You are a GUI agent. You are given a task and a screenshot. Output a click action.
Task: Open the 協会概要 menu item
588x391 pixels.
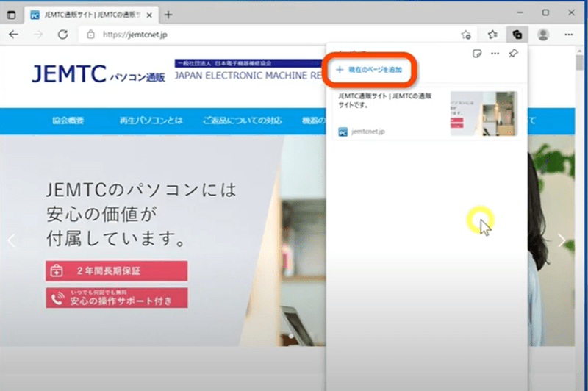pos(68,121)
